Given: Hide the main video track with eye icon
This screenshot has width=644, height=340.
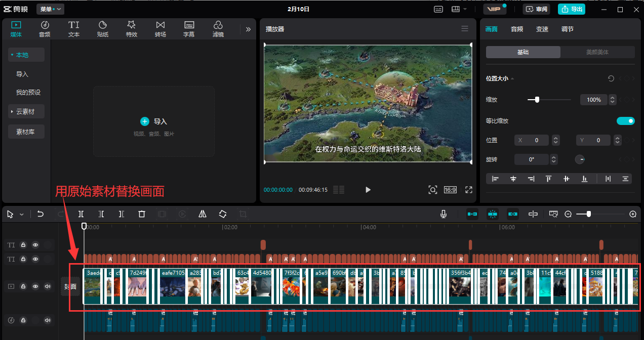Looking at the screenshot, I should [35, 286].
